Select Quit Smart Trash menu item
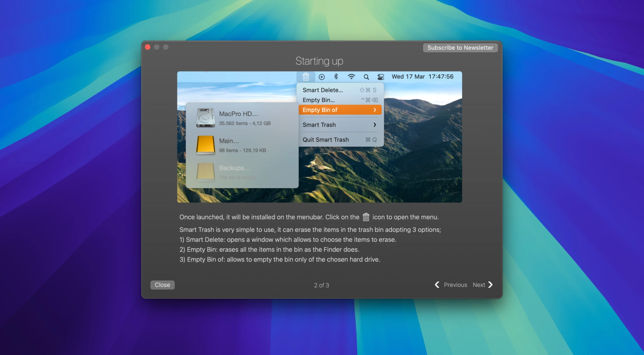 [x=326, y=140]
